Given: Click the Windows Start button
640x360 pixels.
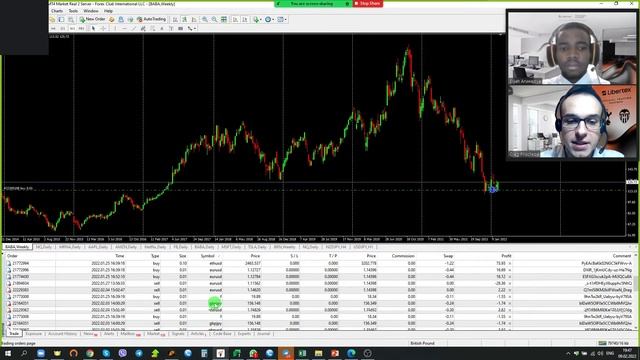Looking at the screenshot, I should [x=7, y=353].
